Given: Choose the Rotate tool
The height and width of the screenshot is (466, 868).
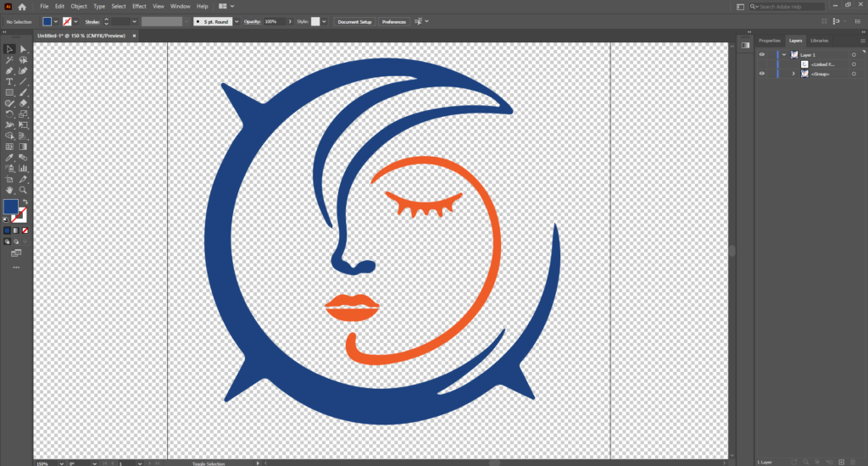Looking at the screenshot, I should (x=9, y=114).
